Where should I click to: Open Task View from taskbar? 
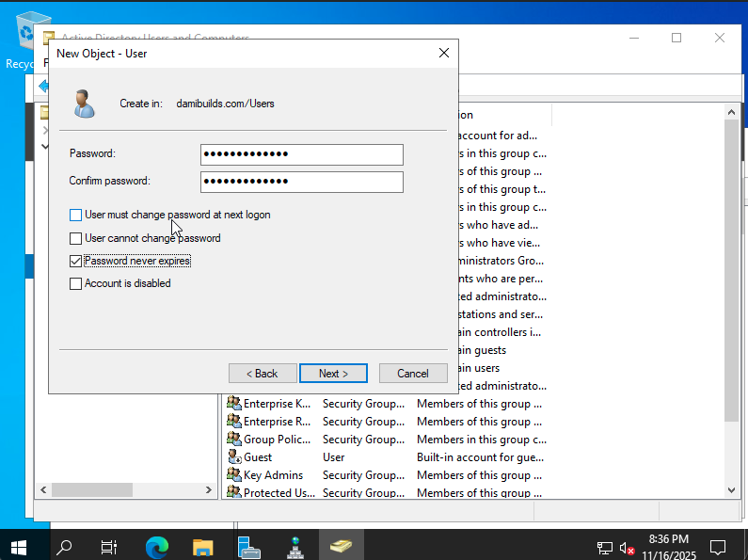click(109, 547)
